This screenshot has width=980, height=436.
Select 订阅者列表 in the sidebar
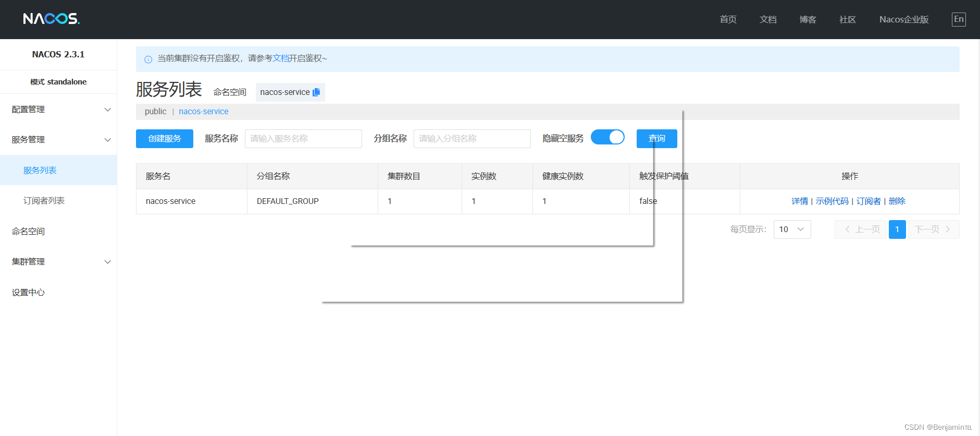58,201
